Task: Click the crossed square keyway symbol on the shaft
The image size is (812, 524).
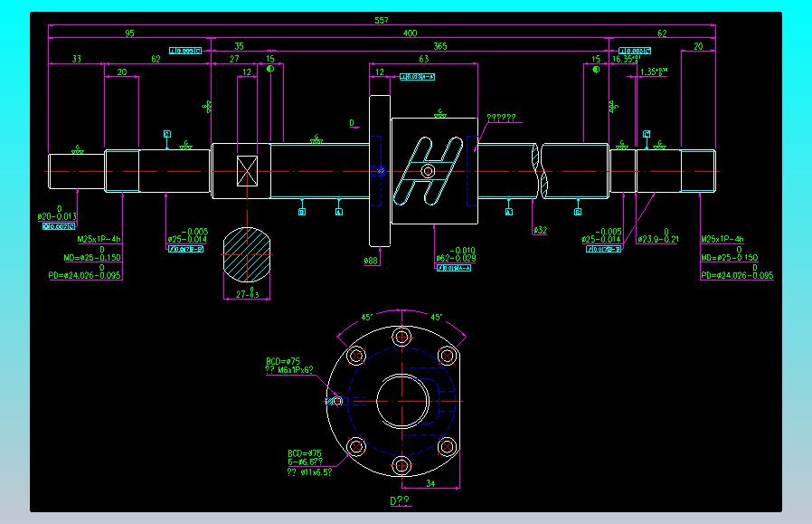Action: (x=247, y=170)
